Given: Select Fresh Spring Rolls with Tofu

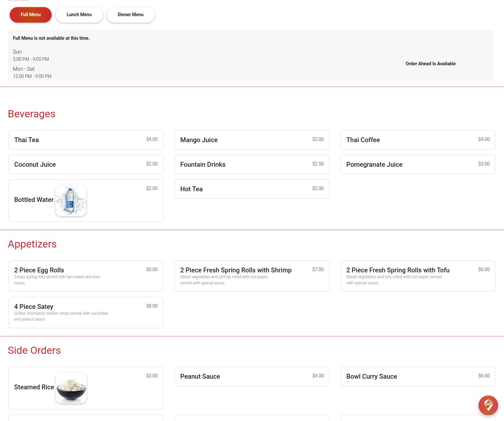Looking at the screenshot, I should pyautogui.click(x=418, y=276).
